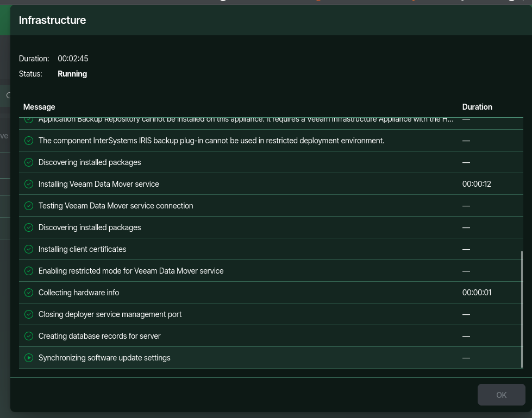Screen dimensions: 532x418
Task: Click the 00:00:01 duration value
Action: click(x=477, y=293)
